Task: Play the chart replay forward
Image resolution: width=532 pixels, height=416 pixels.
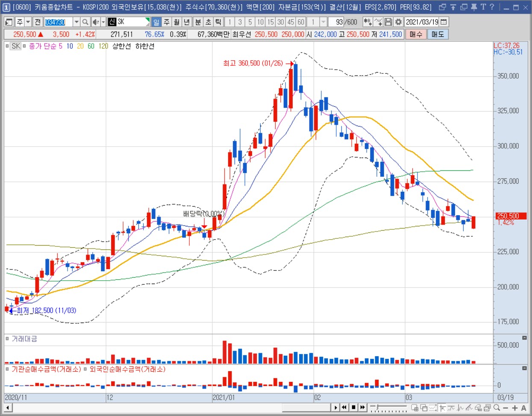Action: coord(336,407)
